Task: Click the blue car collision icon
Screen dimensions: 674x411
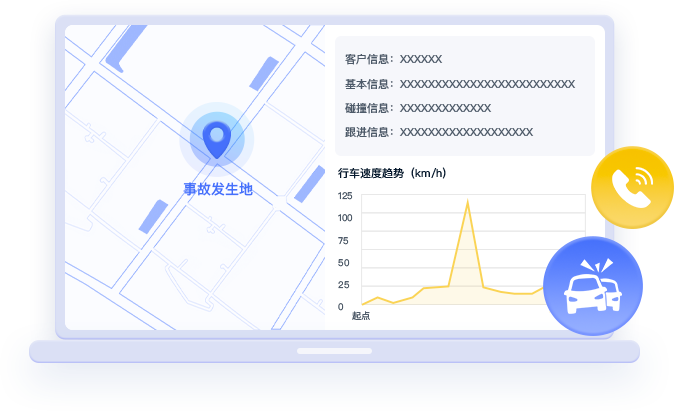Action: [593, 286]
